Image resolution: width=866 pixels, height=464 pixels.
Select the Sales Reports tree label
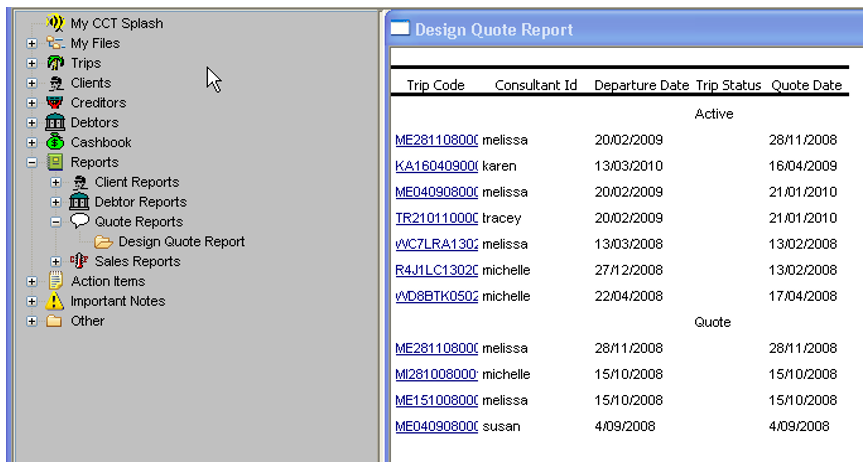pyautogui.click(x=138, y=261)
